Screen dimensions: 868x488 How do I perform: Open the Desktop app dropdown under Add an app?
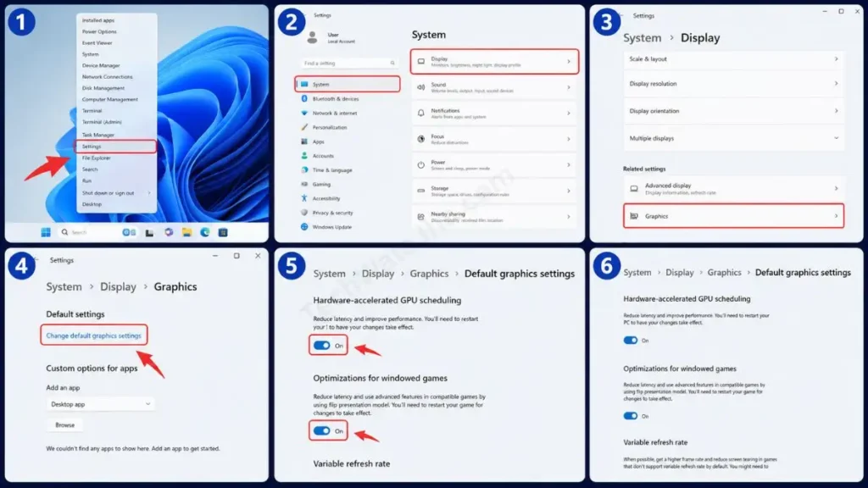[x=100, y=404]
